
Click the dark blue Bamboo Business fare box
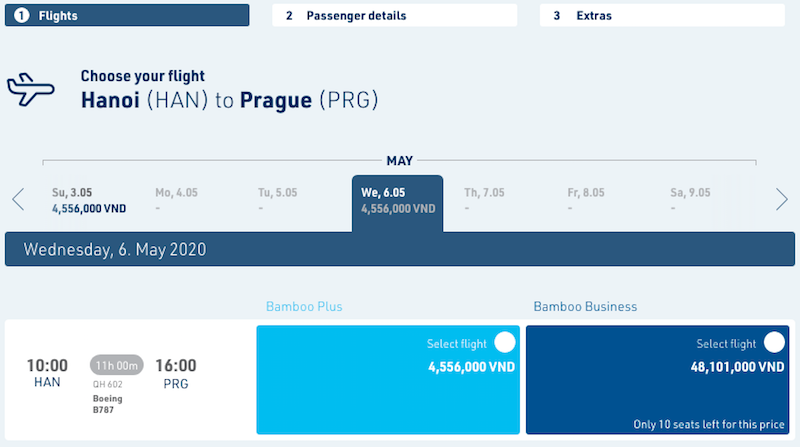[x=658, y=380]
